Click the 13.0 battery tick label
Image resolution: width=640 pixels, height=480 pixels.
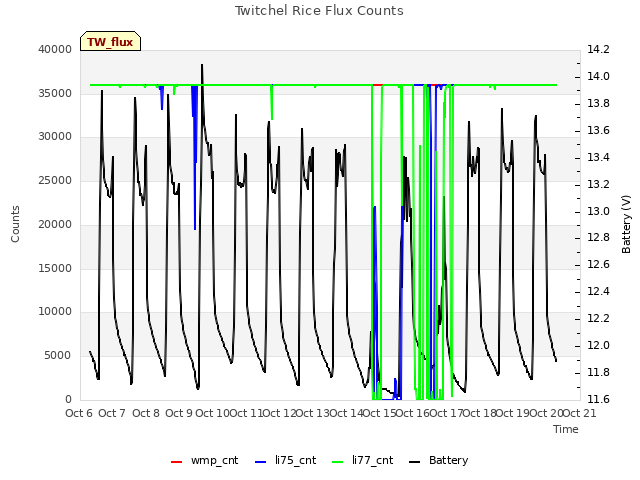(598, 211)
